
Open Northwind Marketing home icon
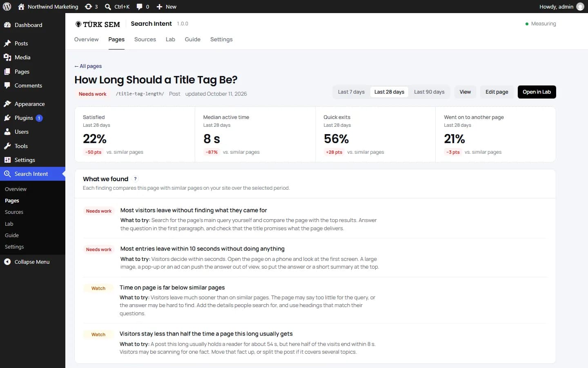pyautogui.click(x=21, y=7)
